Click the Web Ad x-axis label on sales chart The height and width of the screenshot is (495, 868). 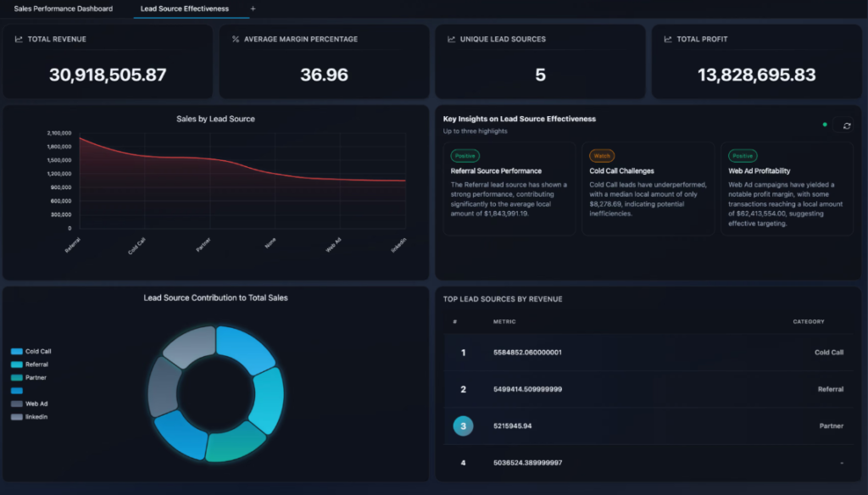point(333,245)
